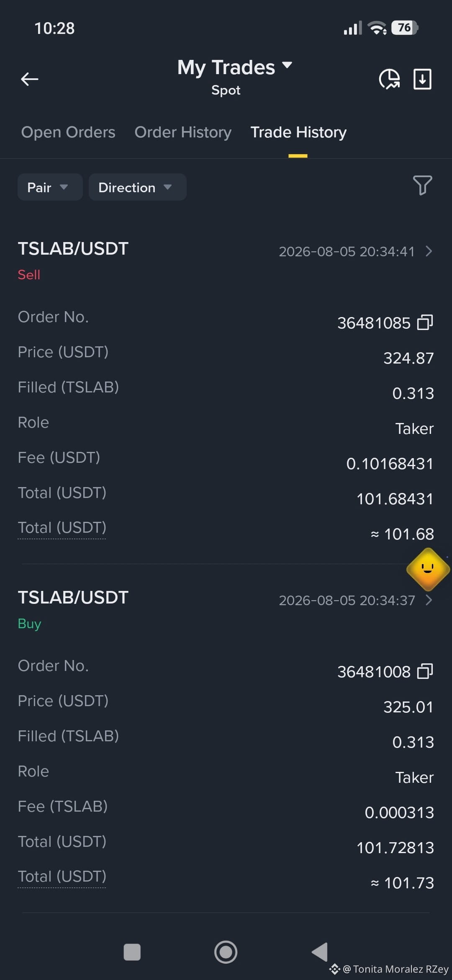Open sell trade details chevron at 20:34:41
Screen dimensions: 452x980
pyautogui.click(x=429, y=251)
